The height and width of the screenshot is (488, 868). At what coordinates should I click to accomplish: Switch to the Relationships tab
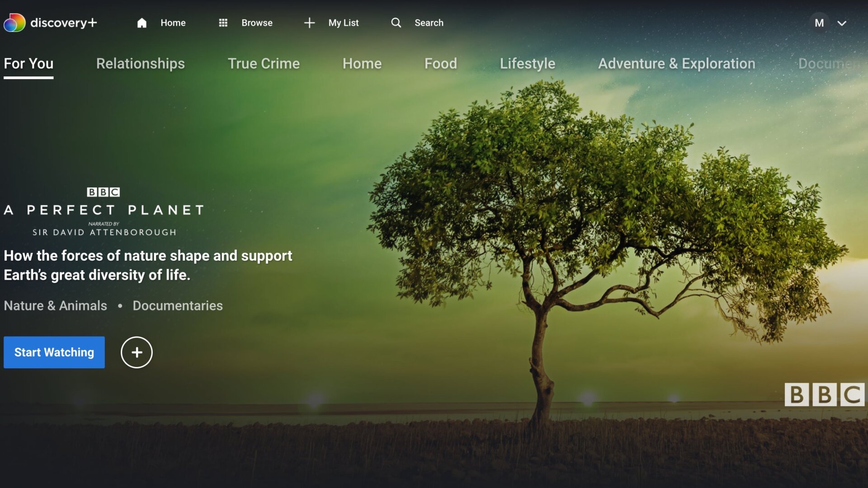tap(141, 64)
